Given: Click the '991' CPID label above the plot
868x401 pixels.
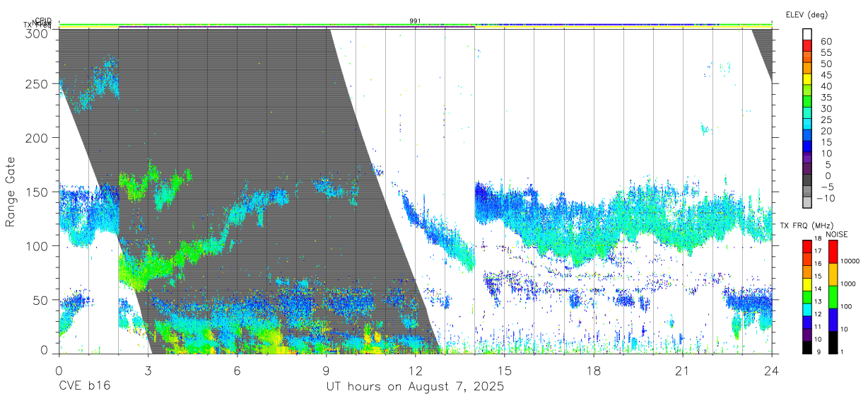Looking at the screenshot, I should pos(416,21).
